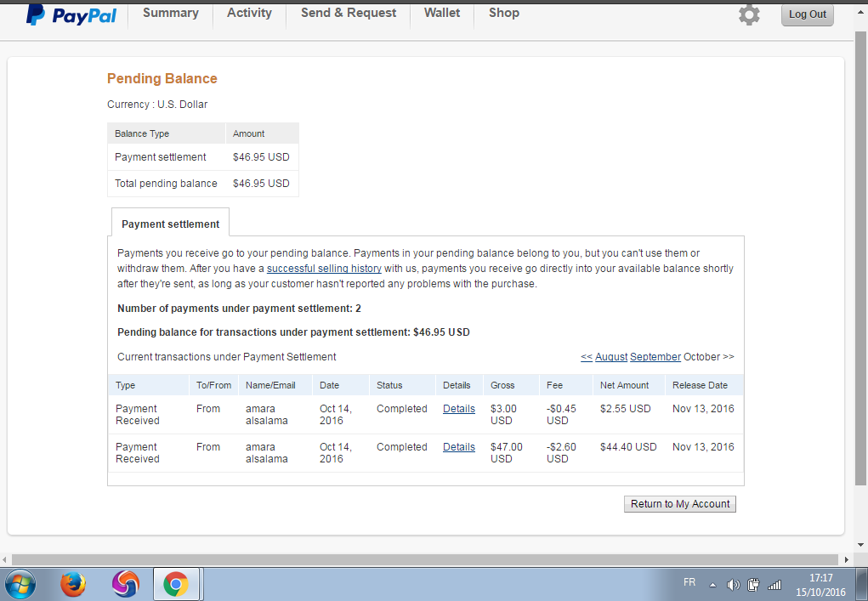Click the -$2.60 USD fee value
Screen dimensions: 868x601
(561, 453)
